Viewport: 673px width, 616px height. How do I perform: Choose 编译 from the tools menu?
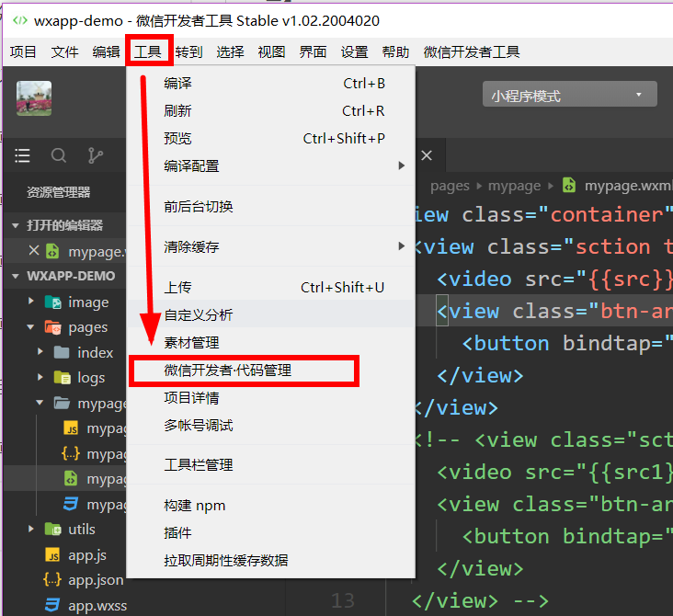click(271, 84)
